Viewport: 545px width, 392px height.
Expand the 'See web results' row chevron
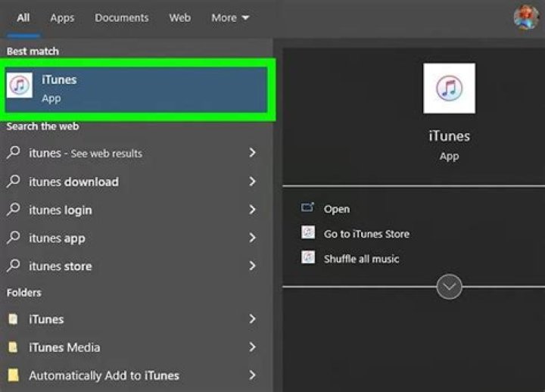(x=253, y=153)
